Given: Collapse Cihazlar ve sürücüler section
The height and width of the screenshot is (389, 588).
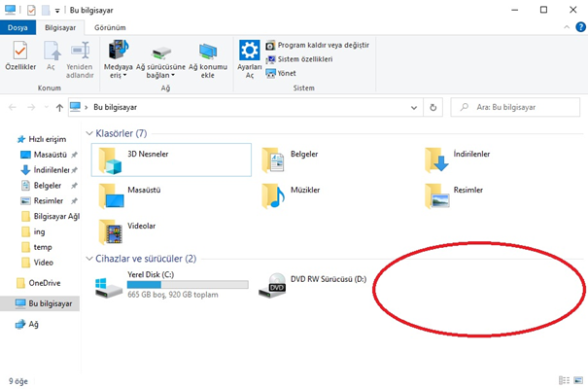Looking at the screenshot, I should (x=89, y=259).
